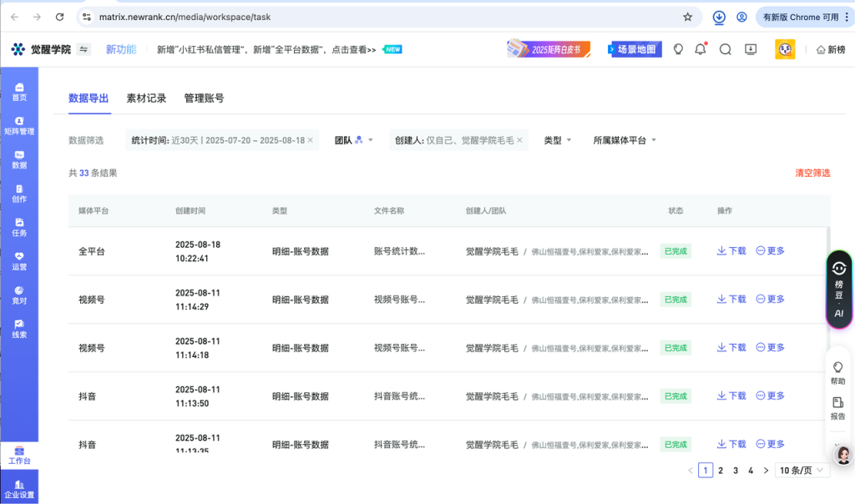855x504 pixels.
Task: Reload the page
Action: tap(60, 17)
